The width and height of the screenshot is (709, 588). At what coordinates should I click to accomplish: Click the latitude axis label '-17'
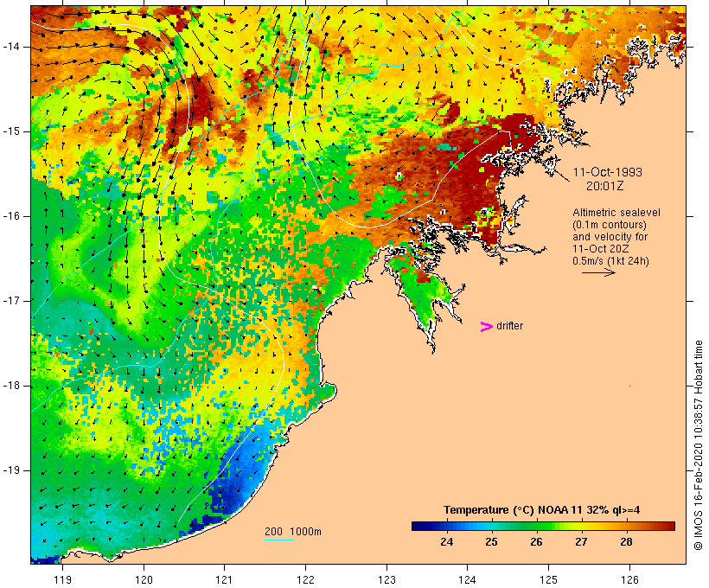coord(10,301)
